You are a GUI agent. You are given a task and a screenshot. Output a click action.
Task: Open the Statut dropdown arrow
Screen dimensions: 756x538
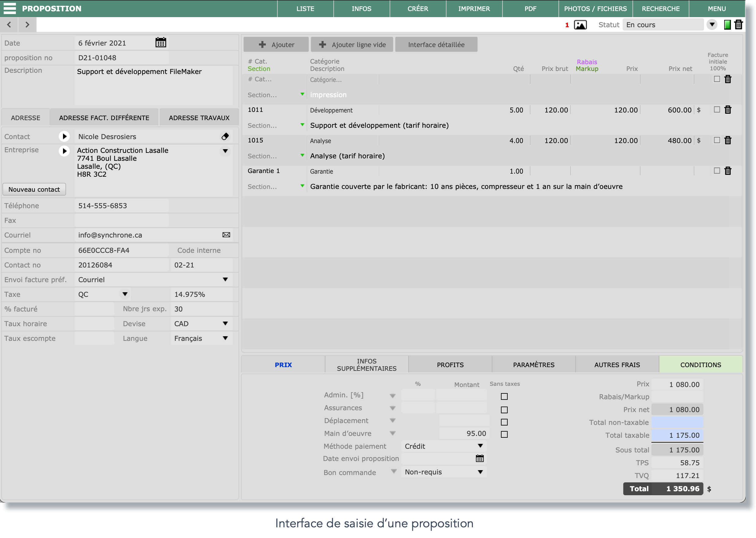tap(712, 25)
